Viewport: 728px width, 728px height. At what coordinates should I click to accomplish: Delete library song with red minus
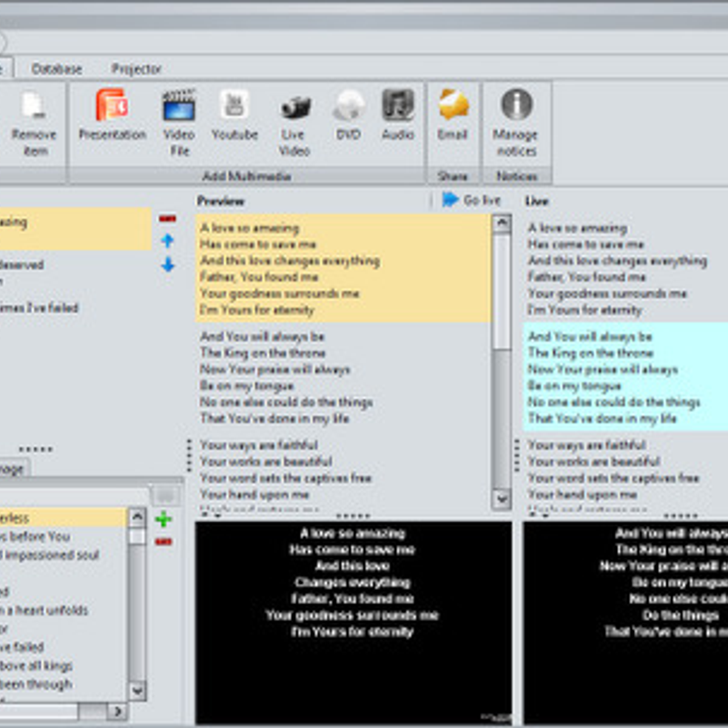click(163, 541)
